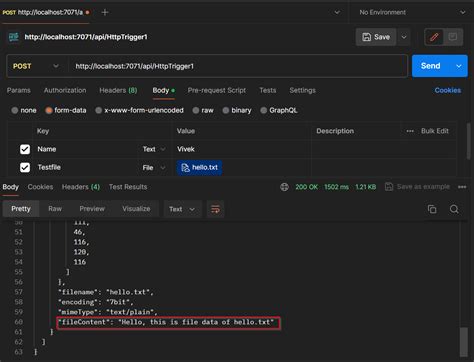Switch response view to Pretty
This screenshot has width=474, height=362.
[x=21, y=209]
